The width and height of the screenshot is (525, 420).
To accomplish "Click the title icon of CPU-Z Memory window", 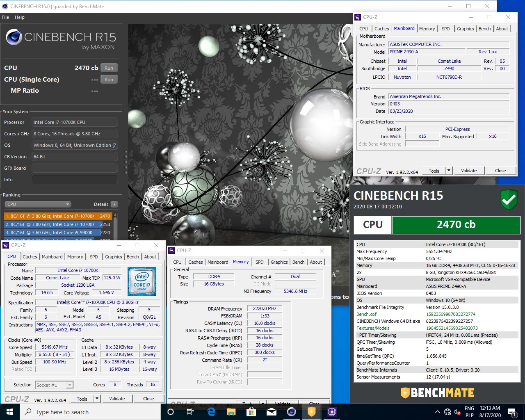I will click(x=171, y=251).
